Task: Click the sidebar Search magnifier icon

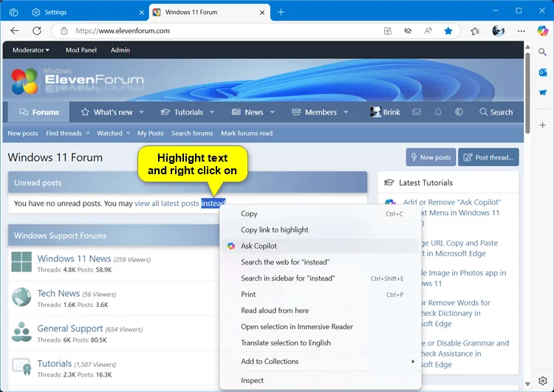Action: click(542, 52)
